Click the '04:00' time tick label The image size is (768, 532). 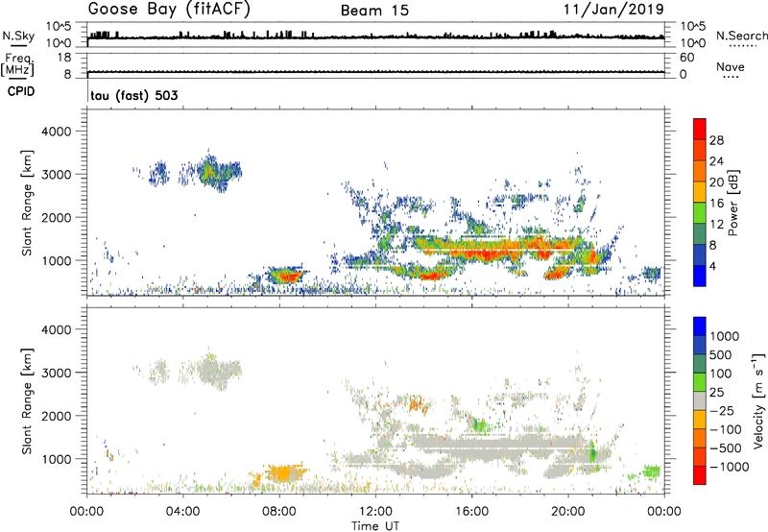[x=182, y=512]
